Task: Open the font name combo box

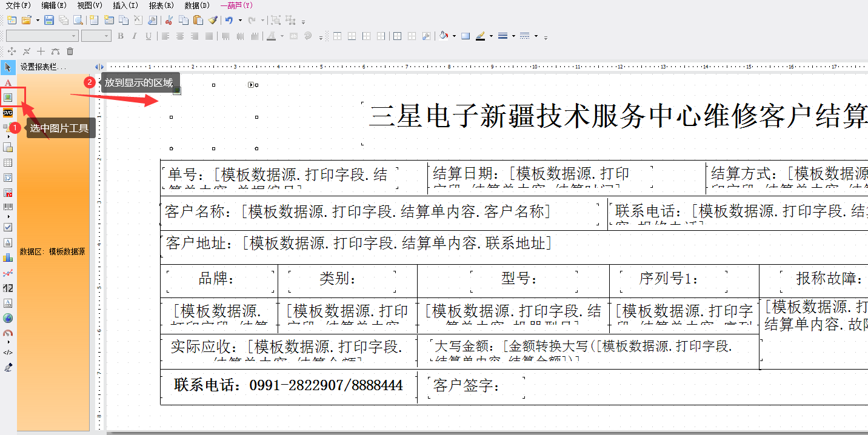Action: click(42, 36)
